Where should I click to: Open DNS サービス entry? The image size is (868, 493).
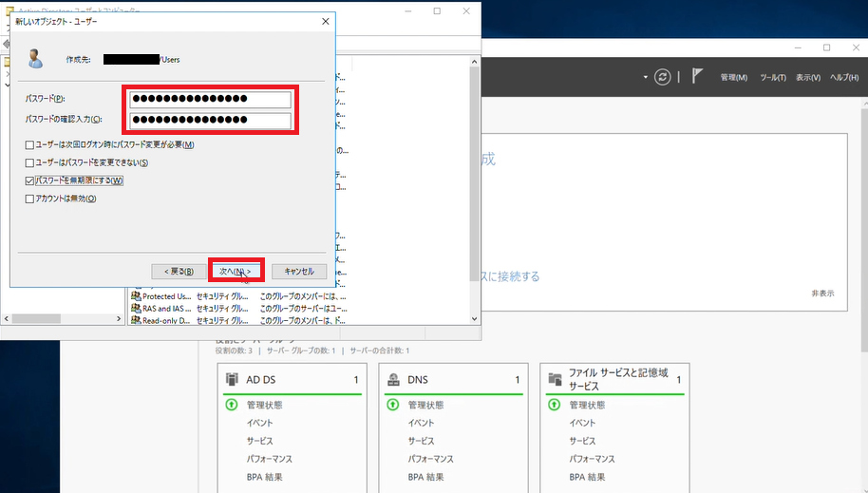422,441
